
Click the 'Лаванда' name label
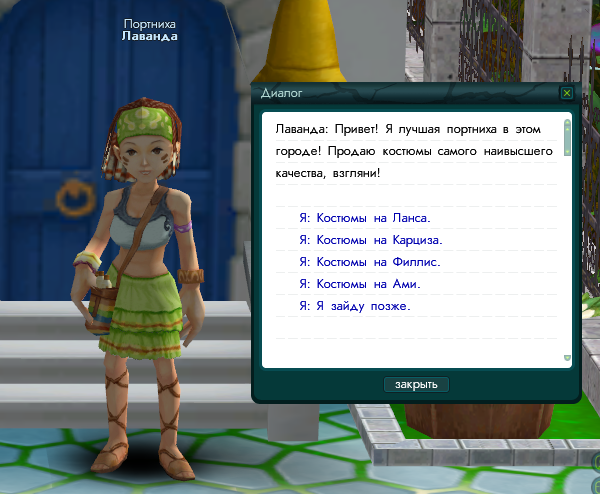pyautogui.click(x=149, y=37)
